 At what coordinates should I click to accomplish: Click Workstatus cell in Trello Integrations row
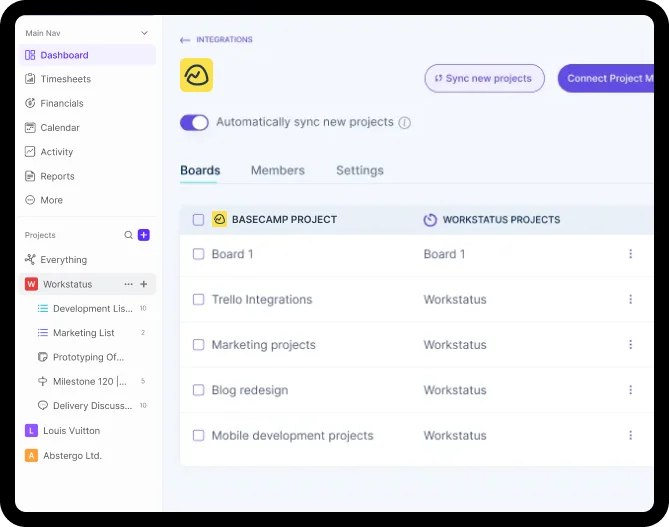tap(455, 300)
